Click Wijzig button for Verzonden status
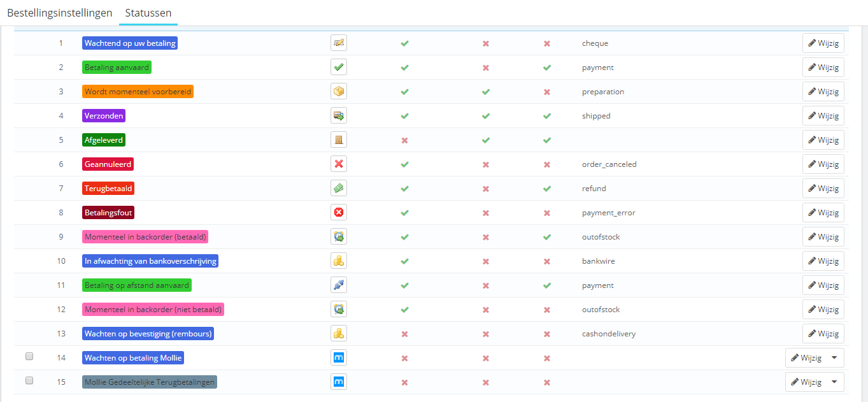 coord(823,116)
